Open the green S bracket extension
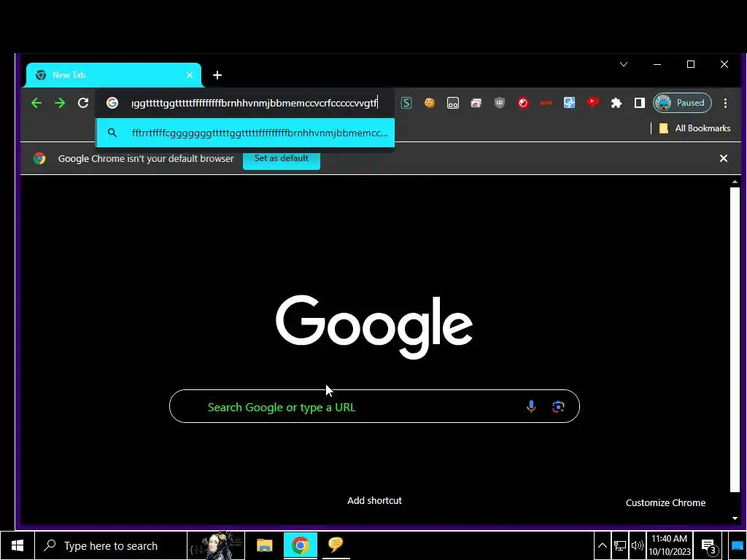 [x=406, y=103]
